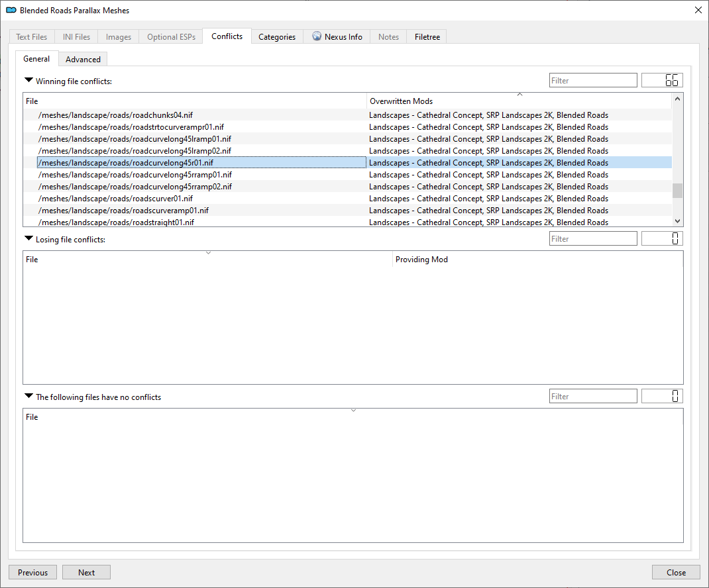Open the Optional ESPs tab
Viewport: 709px width, 588px height.
pyautogui.click(x=171, y=36)
